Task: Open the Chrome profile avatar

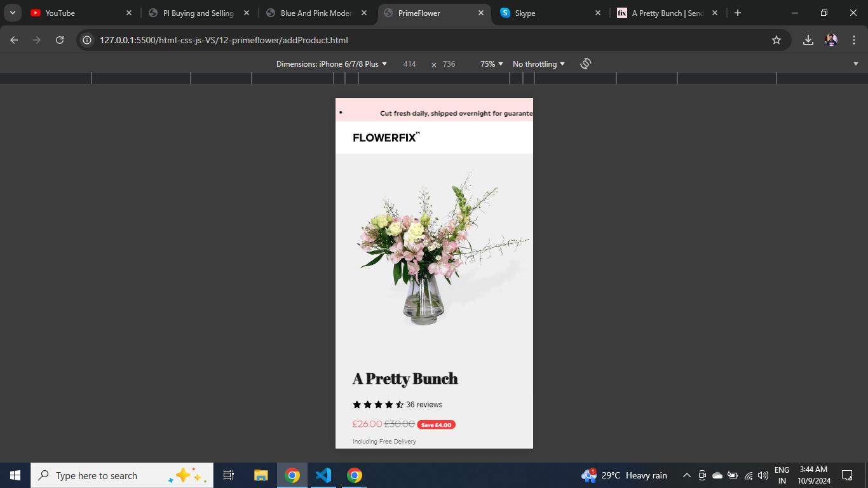Action: coord(831,40)
